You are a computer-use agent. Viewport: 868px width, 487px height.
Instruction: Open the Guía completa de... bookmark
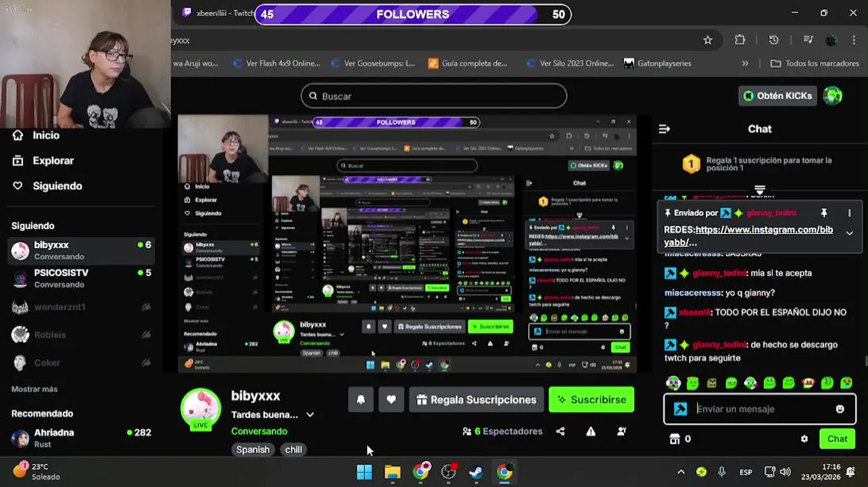(x=468, y=63)
